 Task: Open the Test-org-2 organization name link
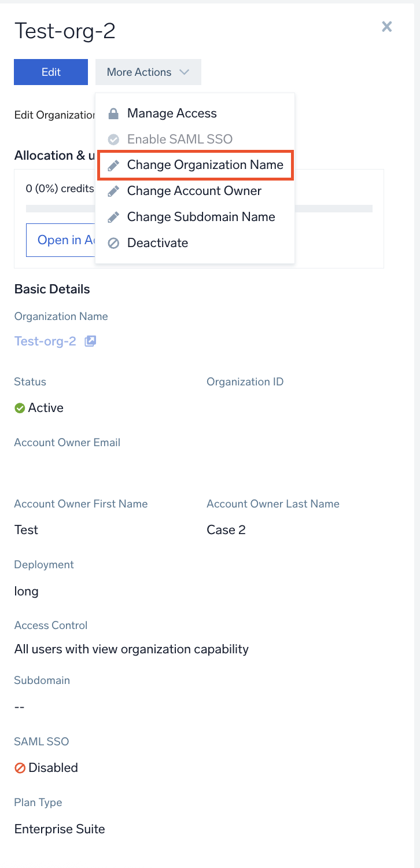click(45, 341)
